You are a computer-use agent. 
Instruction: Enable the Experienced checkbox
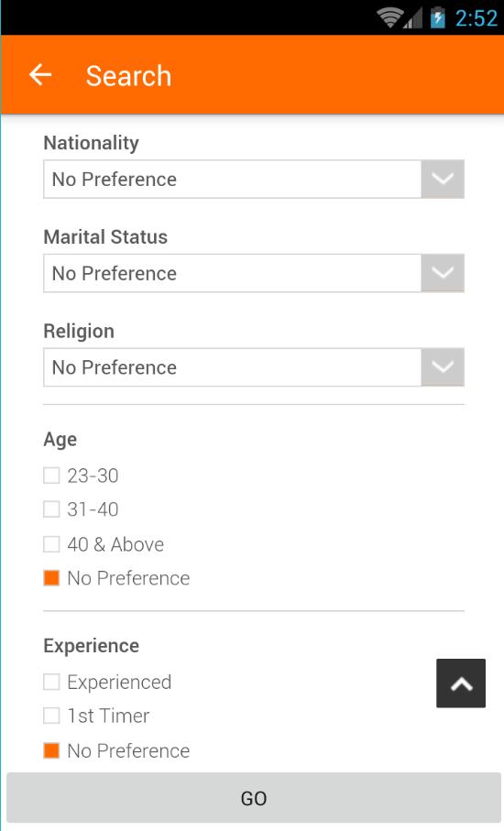point(51,682)
